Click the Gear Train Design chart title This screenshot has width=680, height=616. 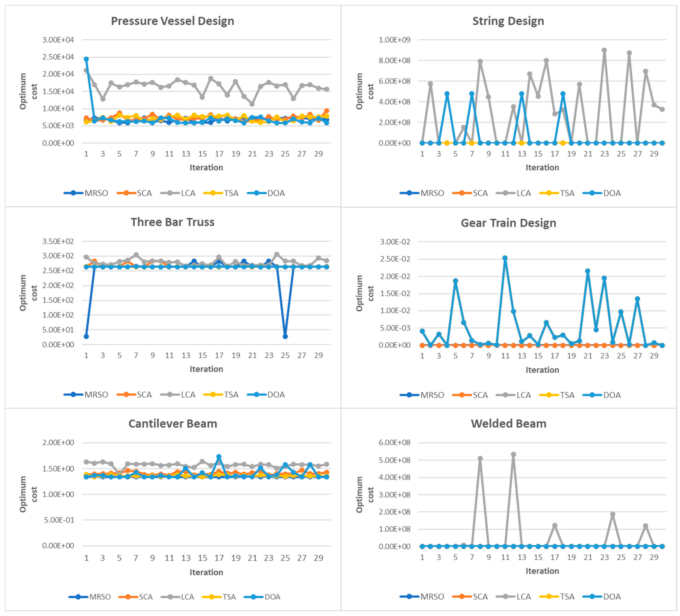click(x=508, y=223)
